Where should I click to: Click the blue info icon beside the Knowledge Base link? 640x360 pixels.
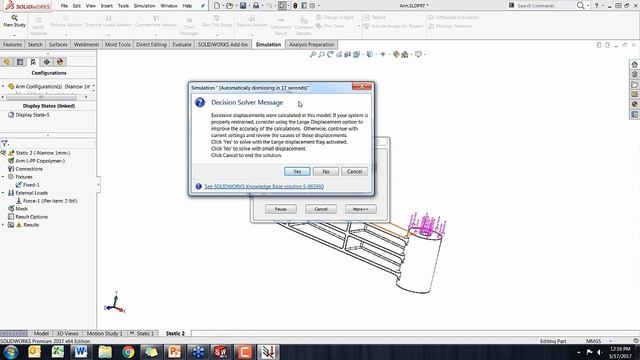click(198, 186)
